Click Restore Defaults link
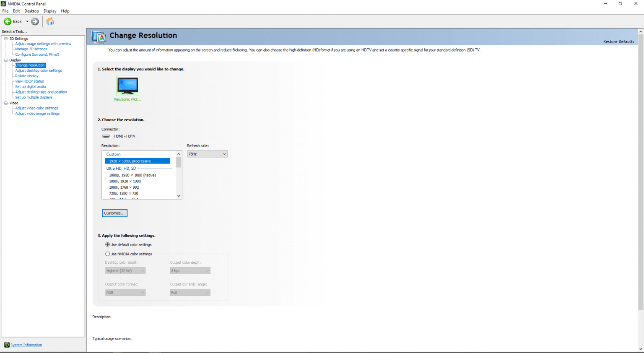Screen dimensions: 644x353 point(618,42)
